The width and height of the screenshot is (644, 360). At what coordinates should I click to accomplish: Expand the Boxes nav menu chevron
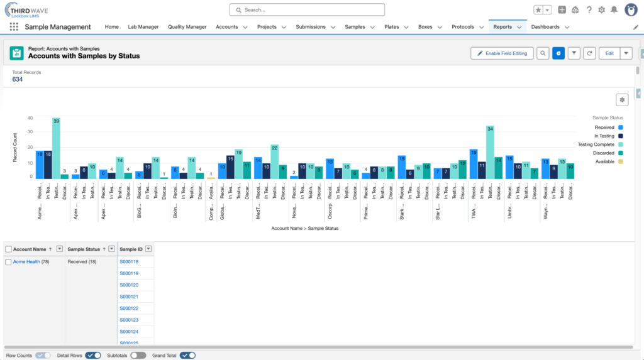click(x=440, y=27)
